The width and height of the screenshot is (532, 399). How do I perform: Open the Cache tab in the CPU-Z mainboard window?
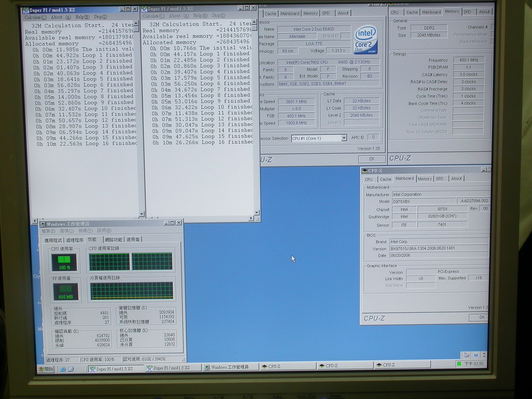(385, 179)
